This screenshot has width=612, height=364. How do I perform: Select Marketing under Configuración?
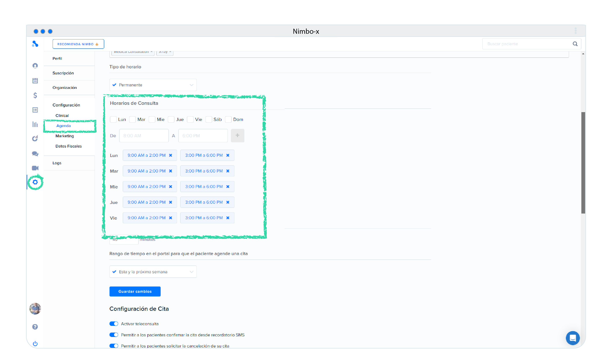pos(65,136)
